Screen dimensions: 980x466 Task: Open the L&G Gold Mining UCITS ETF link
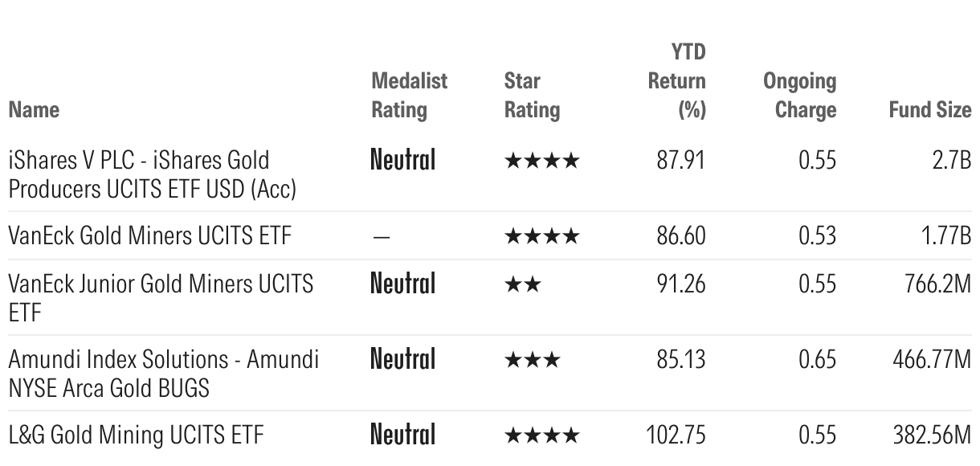tap(137, 435)
